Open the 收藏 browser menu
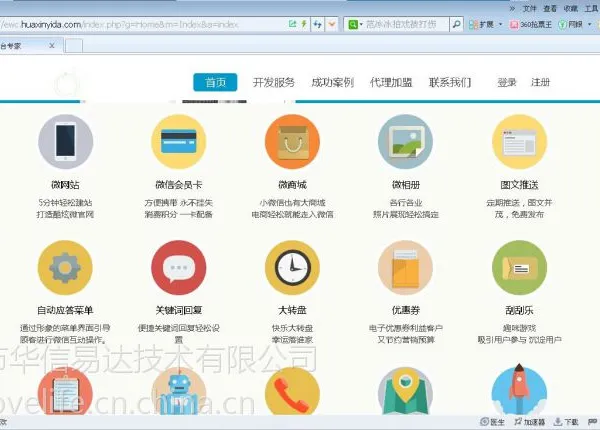Screen dimensions: 600x430 [x=571, y=8]
